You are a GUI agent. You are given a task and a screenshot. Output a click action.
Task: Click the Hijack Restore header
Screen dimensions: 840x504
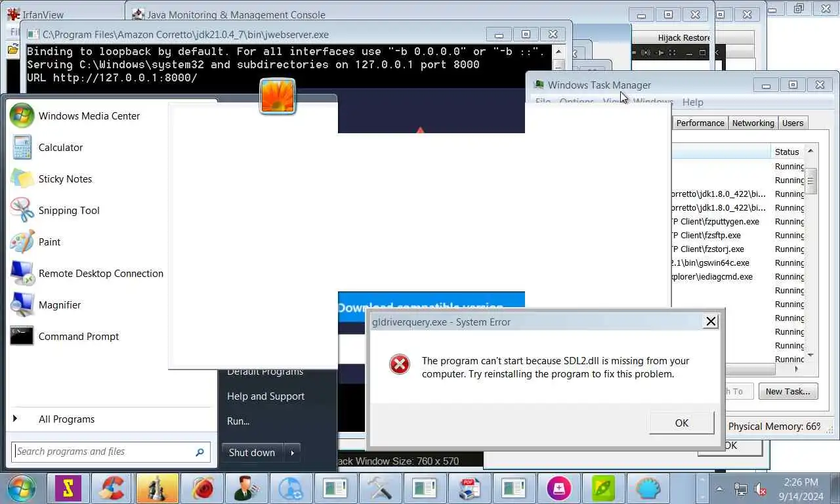click(684, 37)
